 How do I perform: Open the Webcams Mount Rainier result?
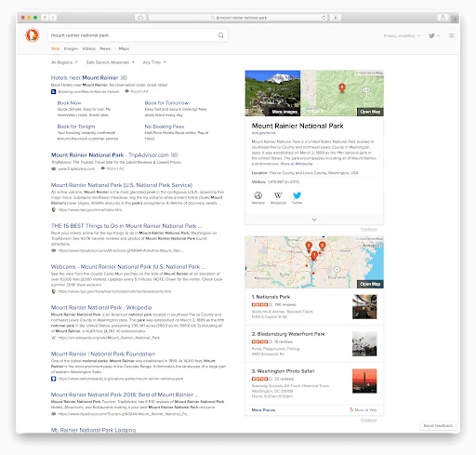tap(128, 266)
